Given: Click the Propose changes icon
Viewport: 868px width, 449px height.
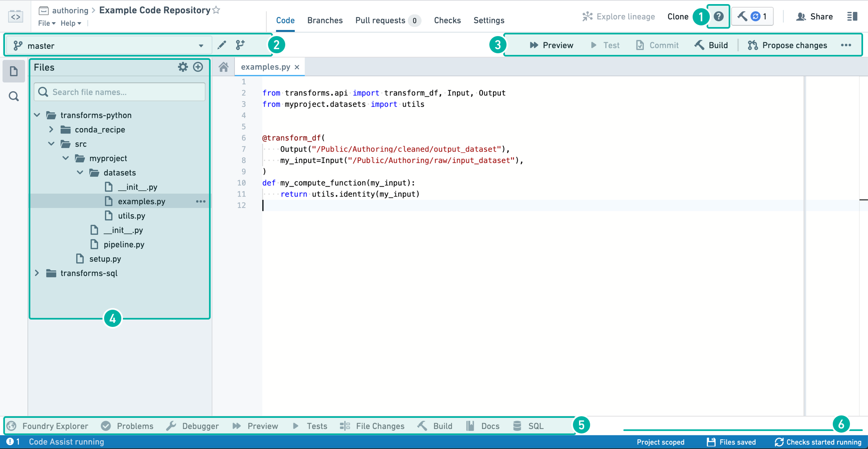Looking at the screenshot, I should (753, 45).
